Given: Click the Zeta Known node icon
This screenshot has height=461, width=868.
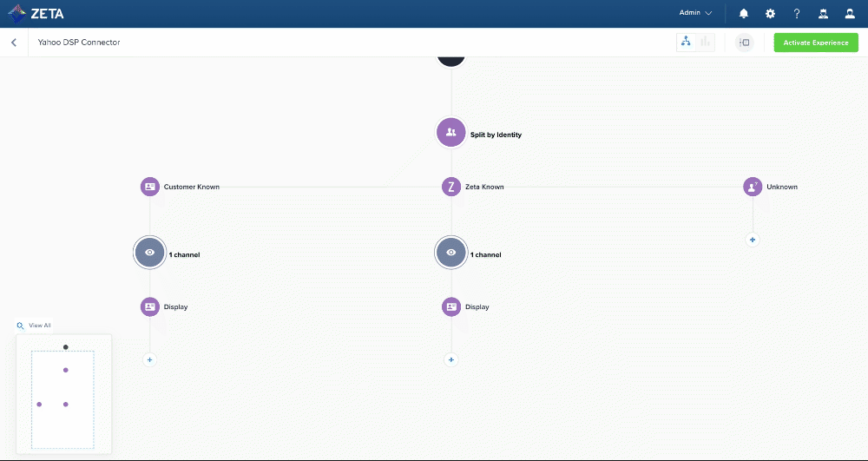Looking at the screenshot, I should tap(450, 187).
